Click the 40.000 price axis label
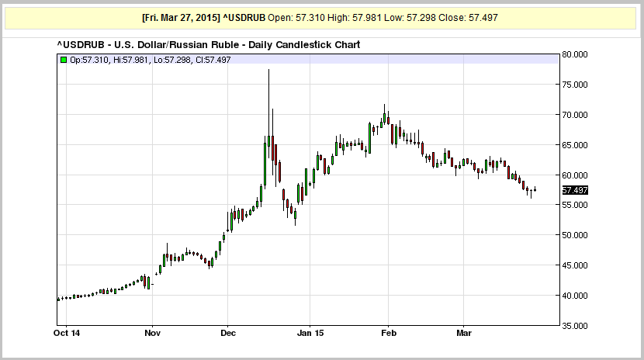The image size is (644, 360). click(575, 296)
